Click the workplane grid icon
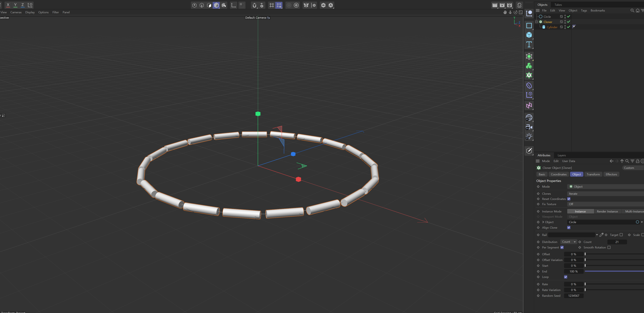 click(x=271, y=5)
